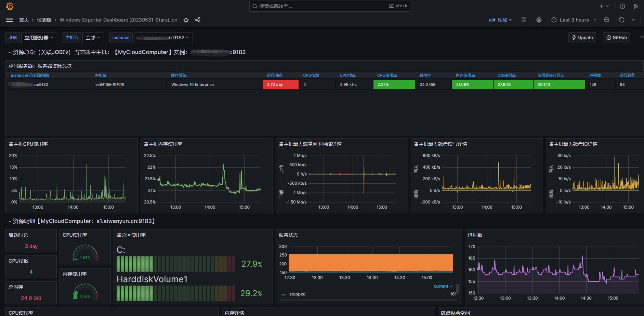This screenshot has height=316, width=644.
Task: Open the hamburger navigation menu
Action: (x=10, y=20)
